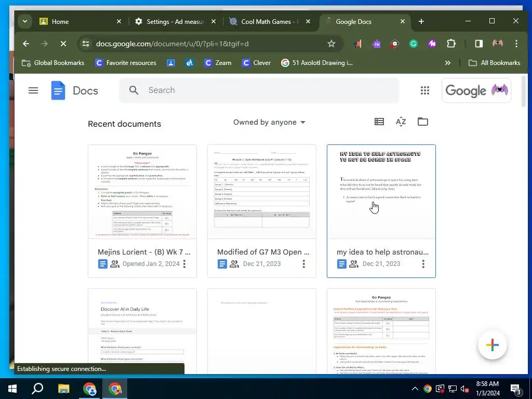532x399 pixels.
Task: Show more bookmarks with double chevron
Action: 447,63
